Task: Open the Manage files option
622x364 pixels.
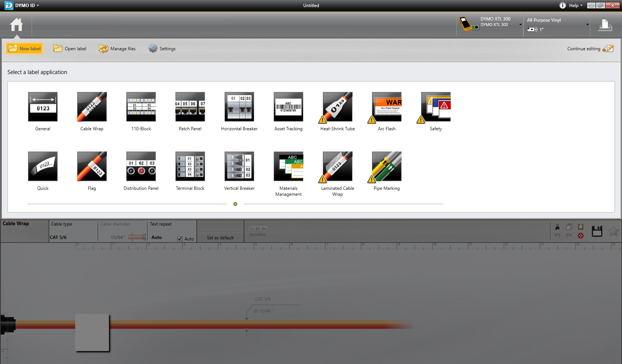Action: point(117,48)
